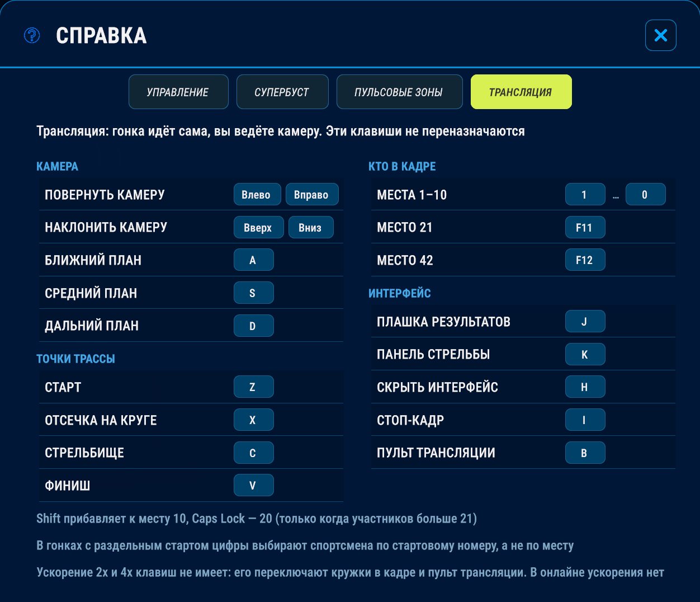
Task: Click the Повернуть камеру row label
Action: 105,195
